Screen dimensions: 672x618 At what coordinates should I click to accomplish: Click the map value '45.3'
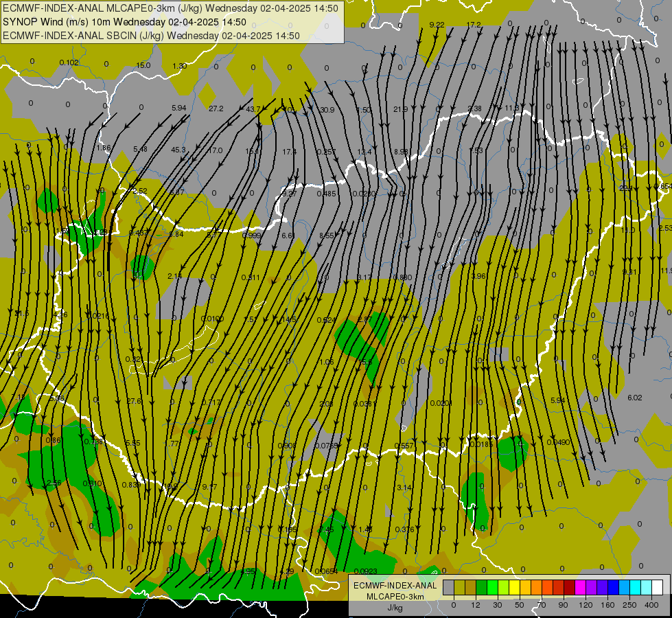[178, 150]
